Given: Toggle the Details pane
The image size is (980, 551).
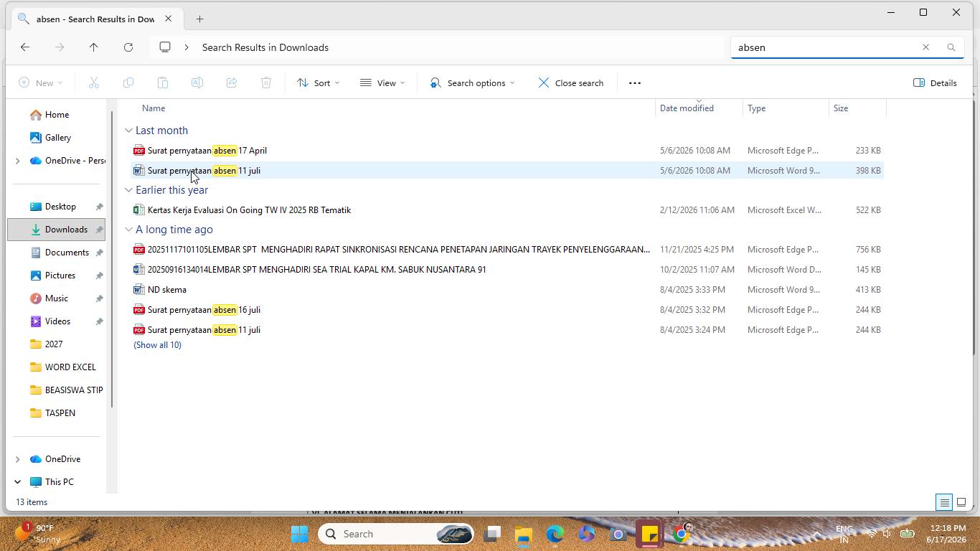Looking at the screenshot, I should pos(935,83).
